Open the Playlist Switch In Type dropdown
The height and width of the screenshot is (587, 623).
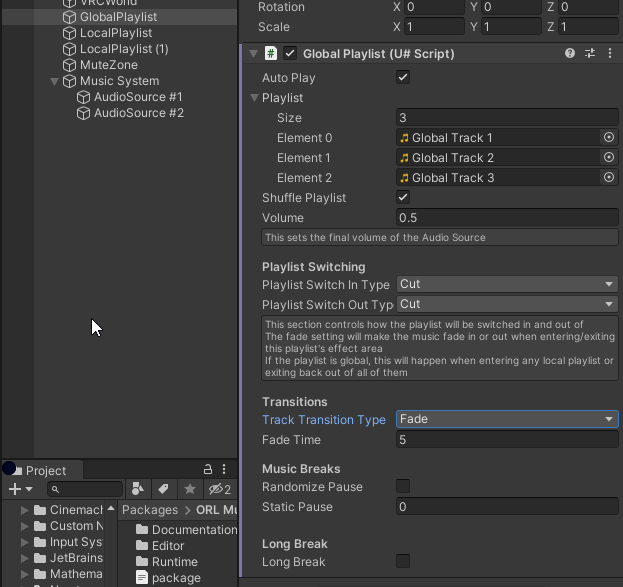click(507, 284)
